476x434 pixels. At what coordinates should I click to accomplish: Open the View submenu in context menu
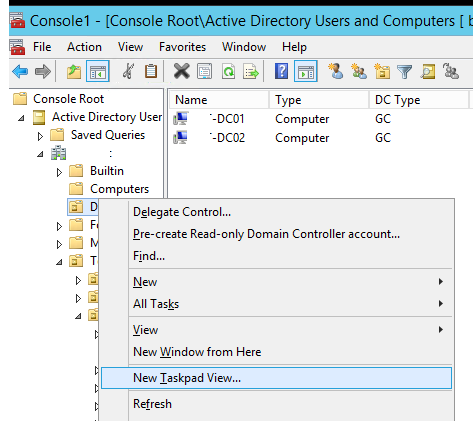(277, 330)
